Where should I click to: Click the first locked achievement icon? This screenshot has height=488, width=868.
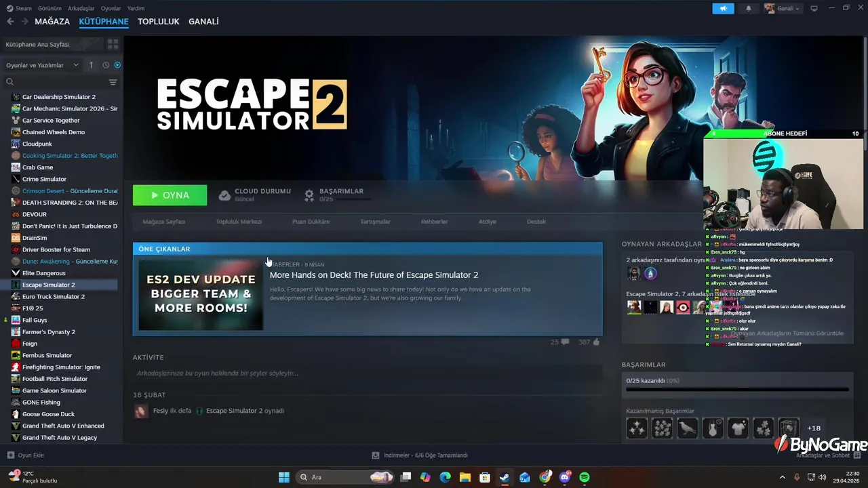click(637, 428)
